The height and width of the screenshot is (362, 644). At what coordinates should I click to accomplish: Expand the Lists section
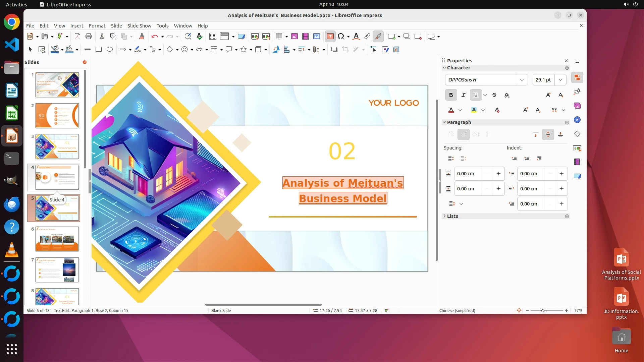[x=452, y=216]
